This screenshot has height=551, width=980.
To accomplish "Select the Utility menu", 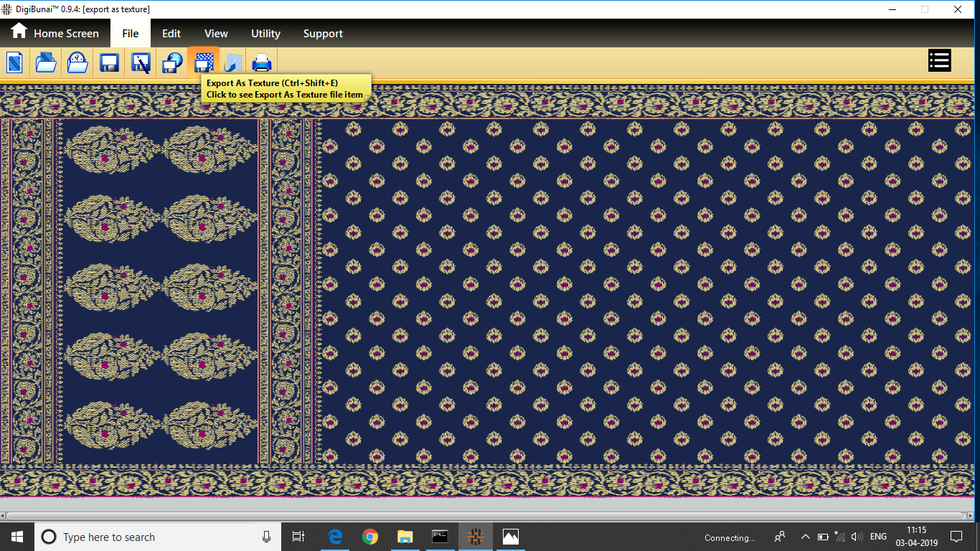I will 265,34.
